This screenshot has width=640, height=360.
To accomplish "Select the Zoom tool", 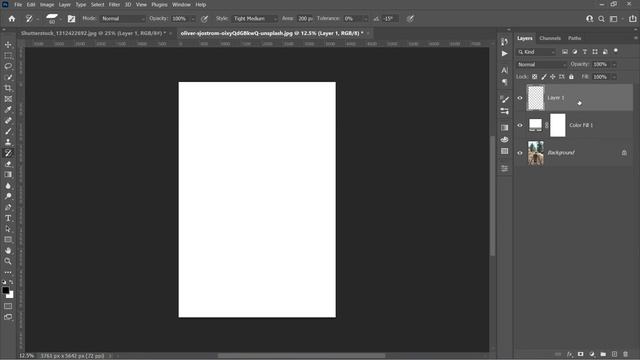I will pos(8,261).
